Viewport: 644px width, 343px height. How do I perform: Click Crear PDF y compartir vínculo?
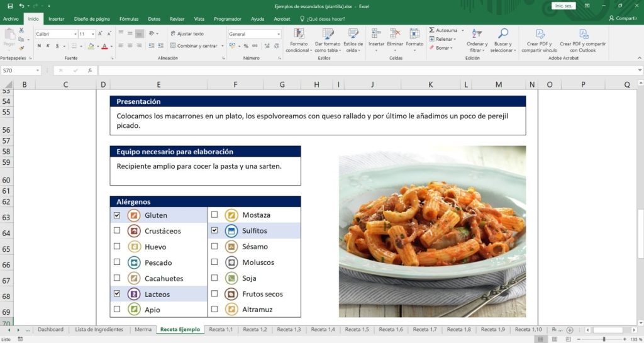(539, 41)
